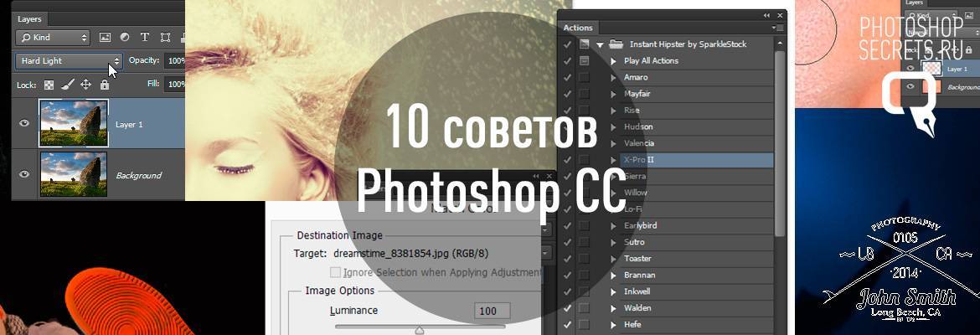Click the Opacity value field

pyautogui.click(x=175, y=60)
